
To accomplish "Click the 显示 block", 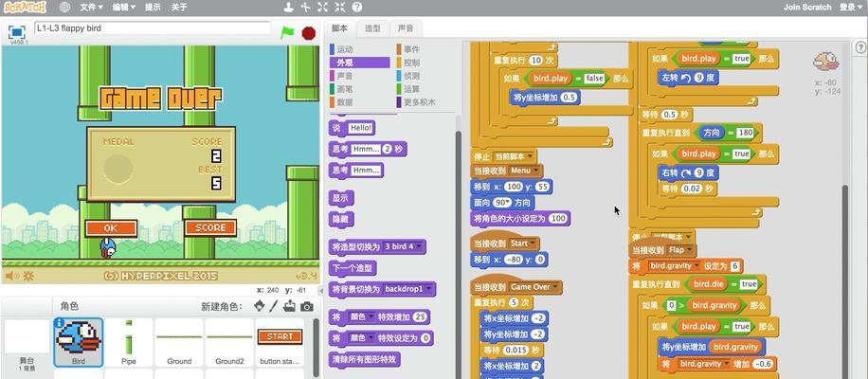I will pos(341,197).
